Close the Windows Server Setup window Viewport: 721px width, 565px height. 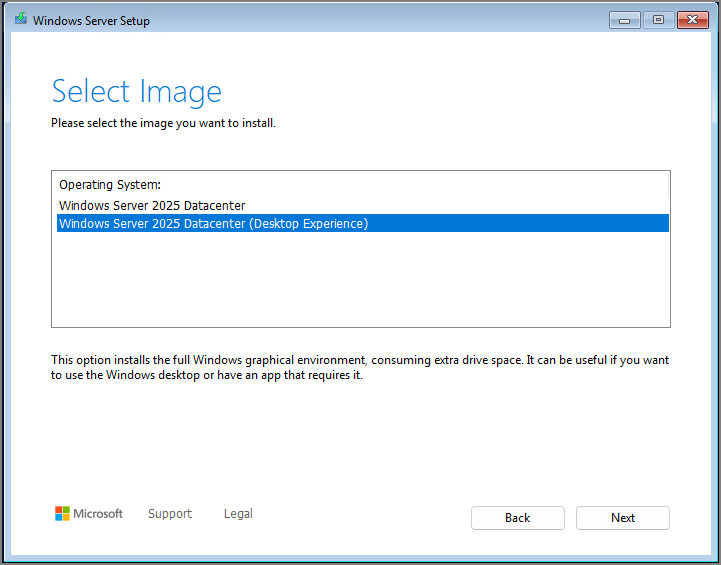(x=692, y=20)
